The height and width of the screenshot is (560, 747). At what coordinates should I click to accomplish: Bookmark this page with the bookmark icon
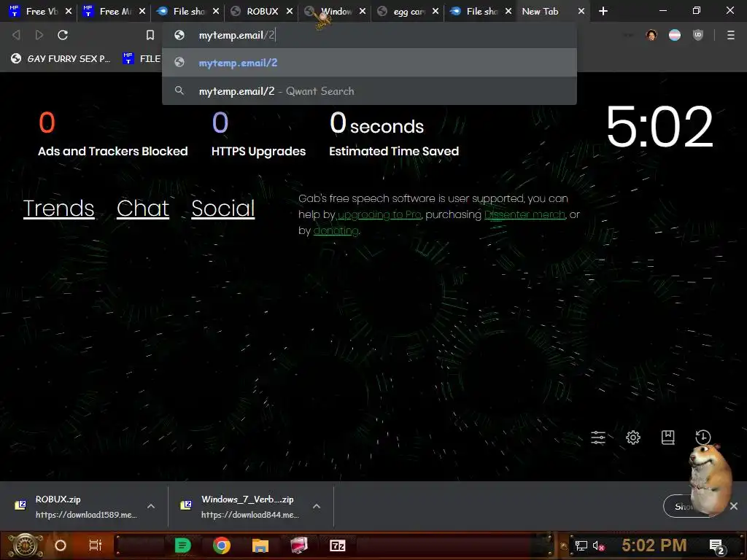point(150,35)
